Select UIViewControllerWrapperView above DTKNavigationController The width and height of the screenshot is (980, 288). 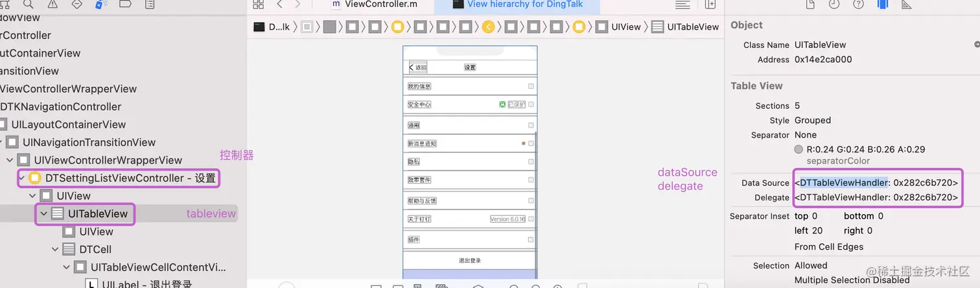68,89
